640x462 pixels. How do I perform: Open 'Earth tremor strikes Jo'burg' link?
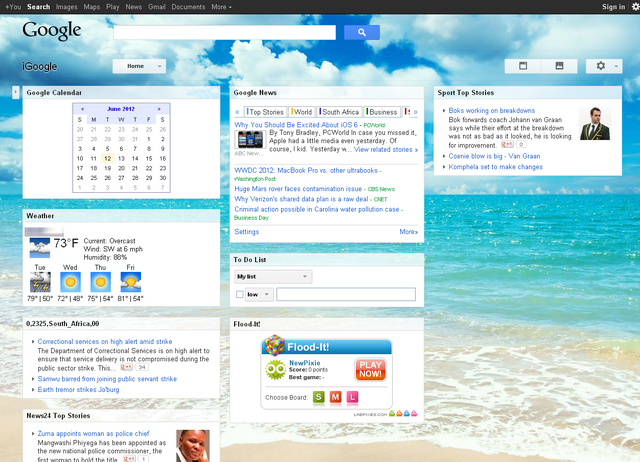click(78, 390)
